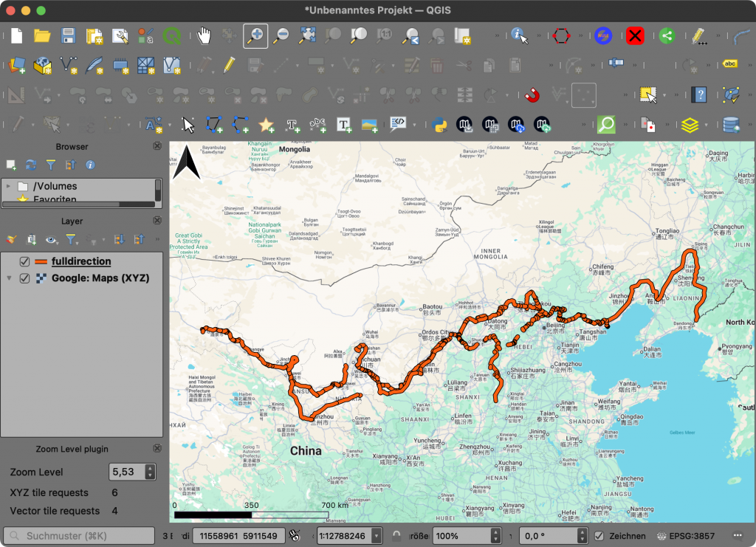The image size is (756, 547).
Task: Click the red X plugin icon
Action: (x=635, y=35)
